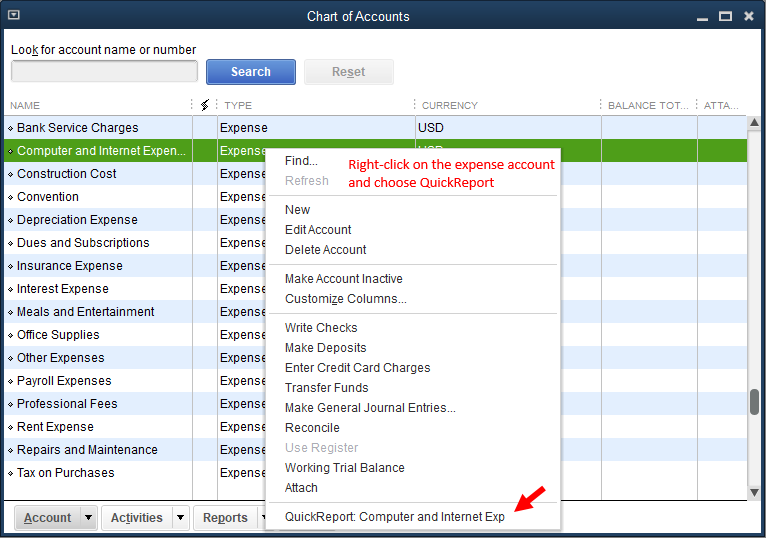
Task: Minimize the Chart of Accounts window
Action: pyautogui.click(x=702, y=16)
